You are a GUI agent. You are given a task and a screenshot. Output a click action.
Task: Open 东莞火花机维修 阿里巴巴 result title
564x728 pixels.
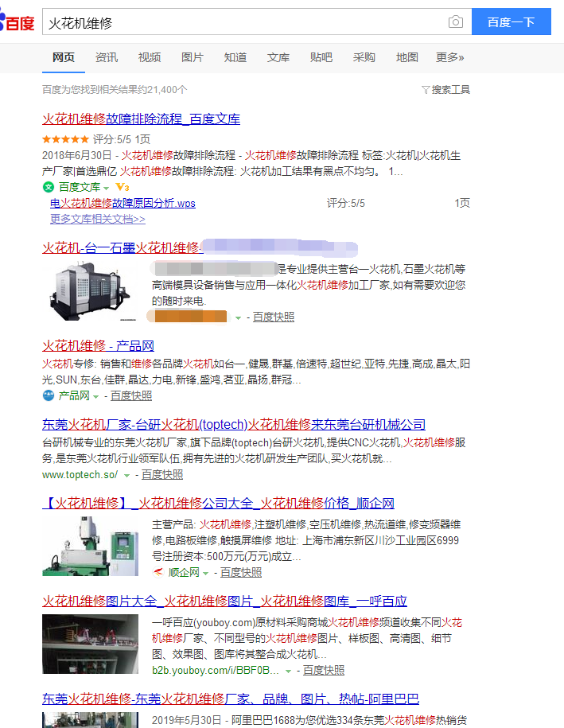tap(231, 699)
